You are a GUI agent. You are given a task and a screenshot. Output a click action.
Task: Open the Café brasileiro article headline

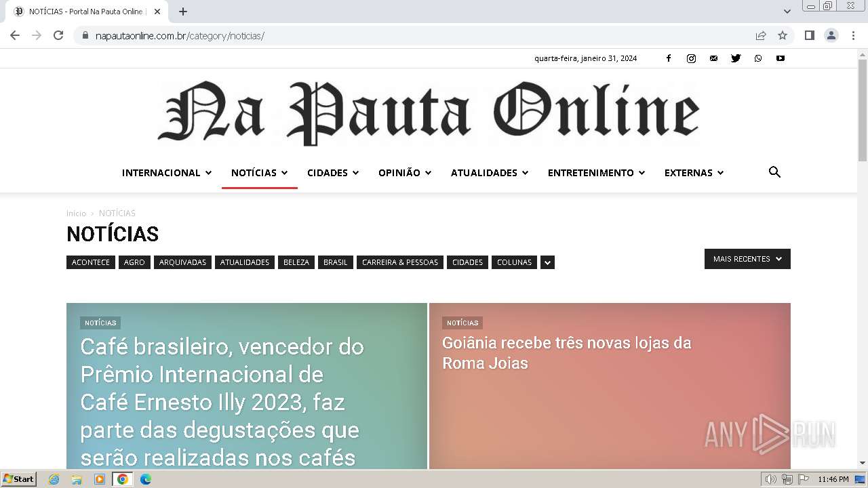point(222,402)
